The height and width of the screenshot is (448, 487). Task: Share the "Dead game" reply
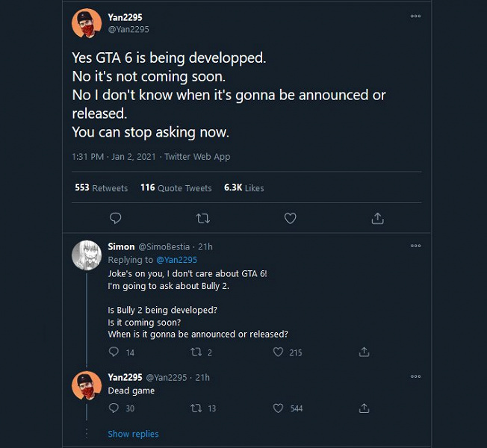coord(365,408)
